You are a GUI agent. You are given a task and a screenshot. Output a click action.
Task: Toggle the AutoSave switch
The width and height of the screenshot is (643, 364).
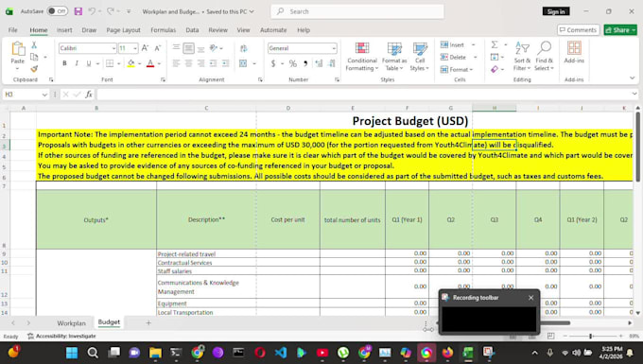(57, 11)
